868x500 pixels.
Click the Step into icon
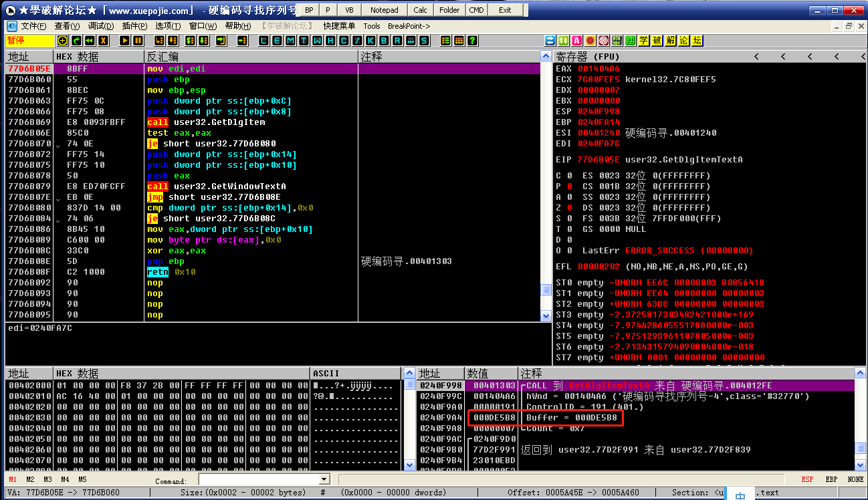pos(159,41)
